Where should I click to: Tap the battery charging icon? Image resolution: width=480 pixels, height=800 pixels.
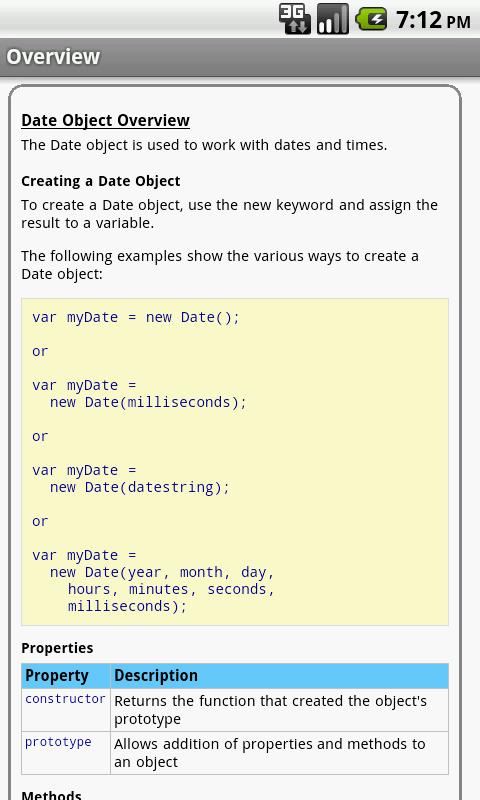[371, 19]
